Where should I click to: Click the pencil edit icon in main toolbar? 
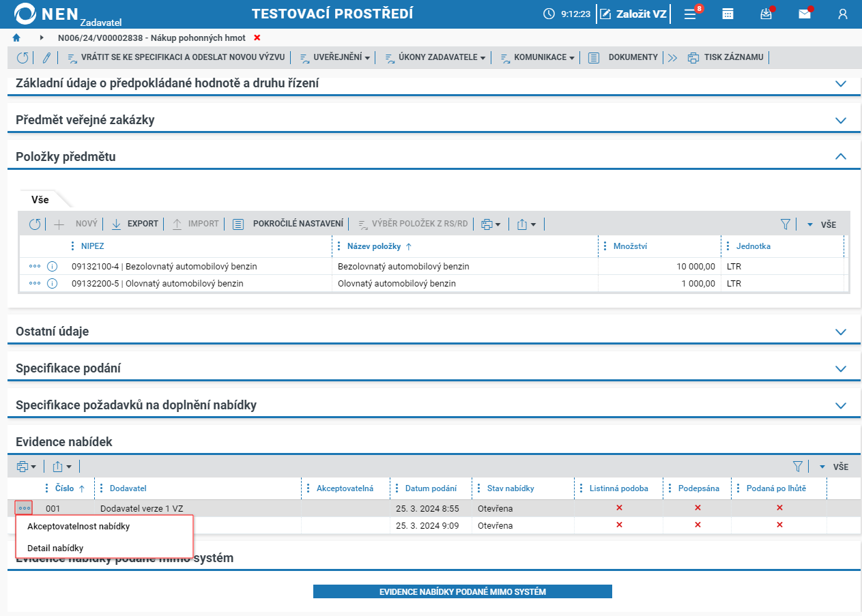pos(46,58)
